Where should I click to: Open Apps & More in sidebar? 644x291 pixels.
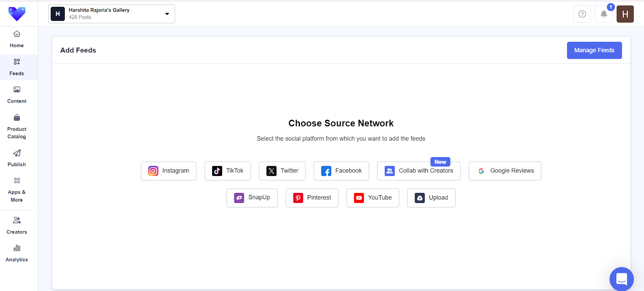tap(17, 190)
